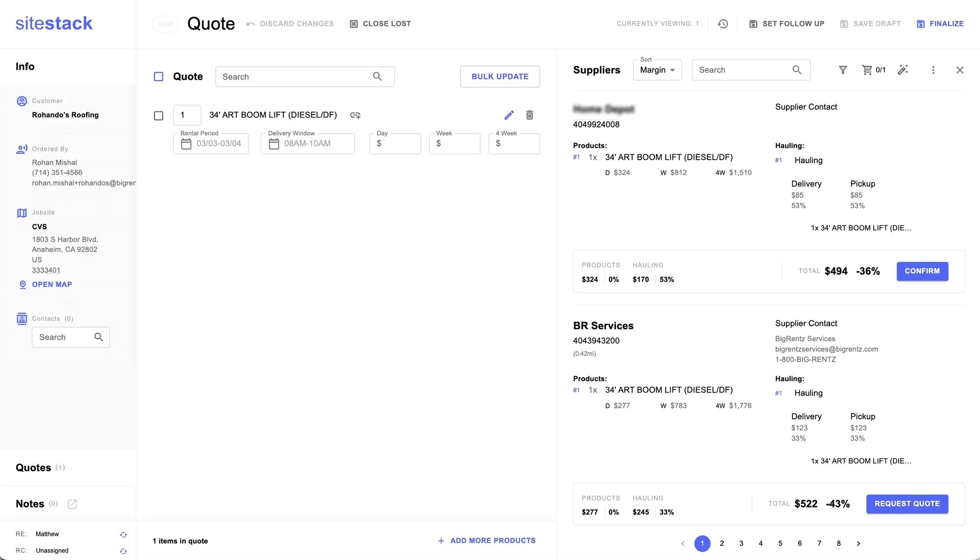The image size is (980, 560).
Task: Check the boom lift line item checkbox
Action: tap(158, 116)
